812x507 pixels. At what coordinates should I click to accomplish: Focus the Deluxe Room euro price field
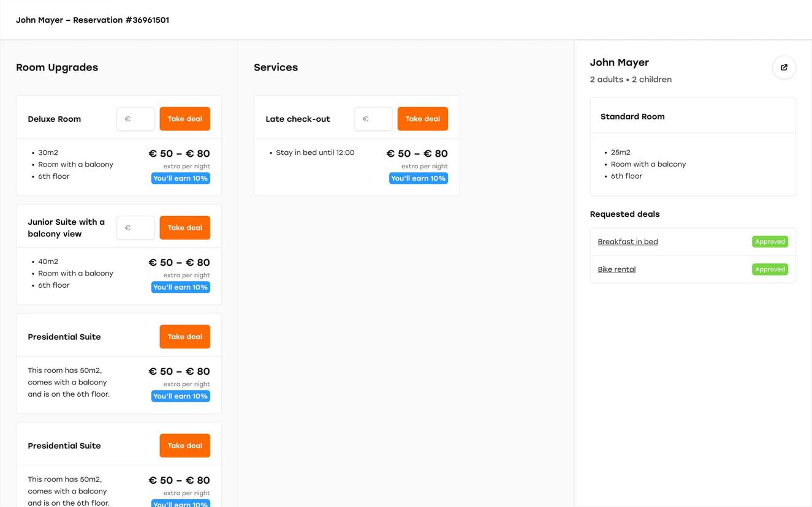coord(136,119)
